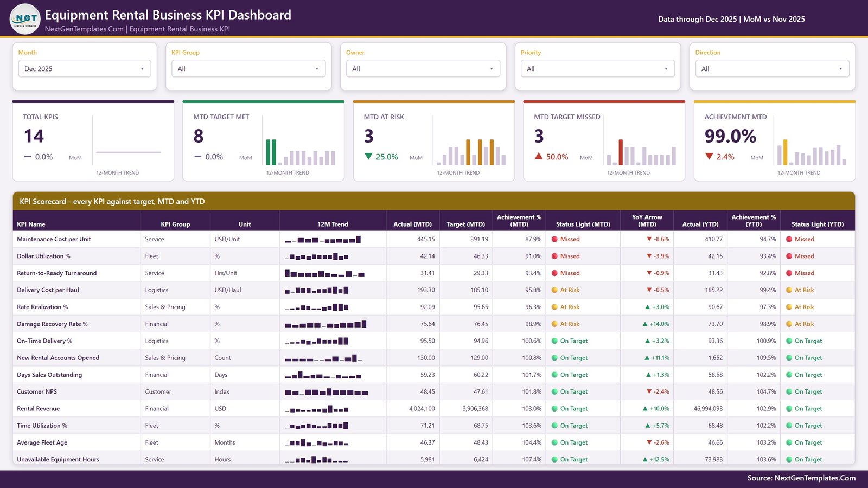Click the NGT logo in header
Screen dimensions: 868x488
click(x=25, y=19)
